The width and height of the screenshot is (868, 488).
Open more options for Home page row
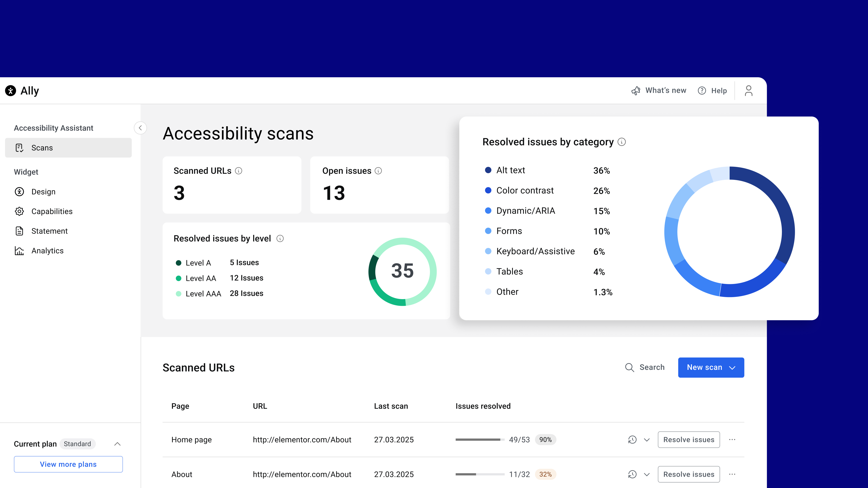coord(732,439)
